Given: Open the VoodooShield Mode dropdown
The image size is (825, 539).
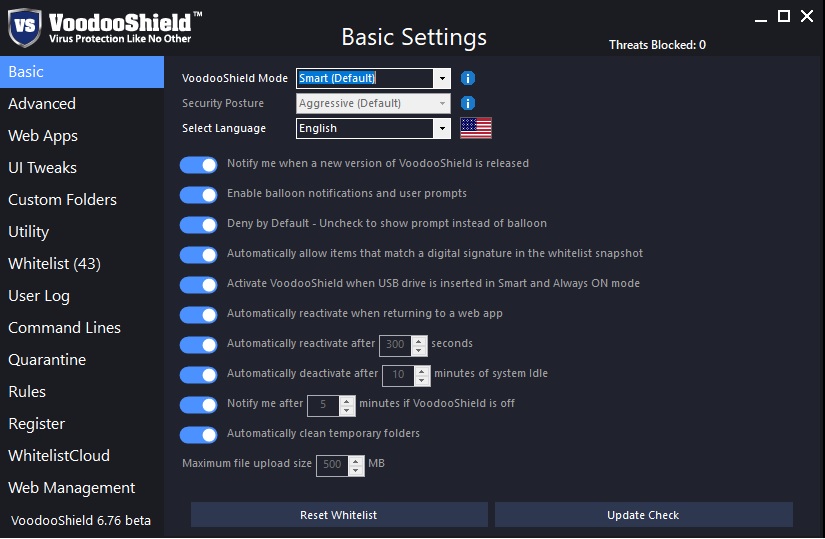Looking at the screenshot, I should coord(442,78).
